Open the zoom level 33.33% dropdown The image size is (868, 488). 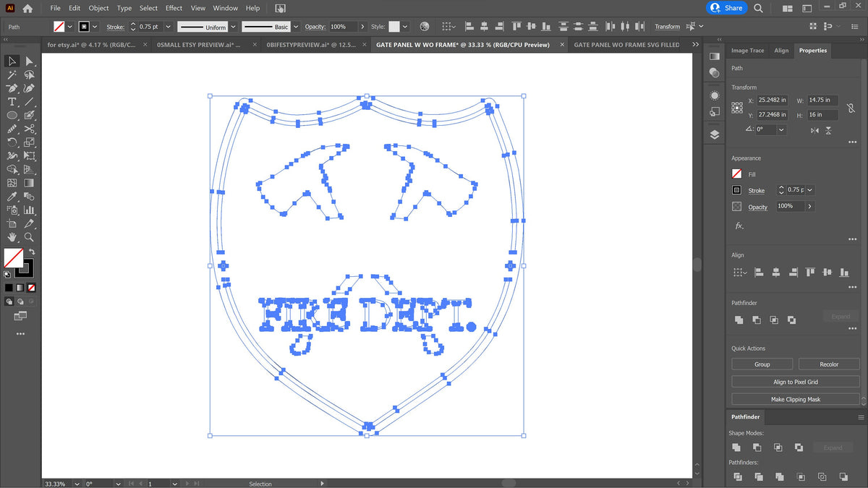(x=77, y=484)
